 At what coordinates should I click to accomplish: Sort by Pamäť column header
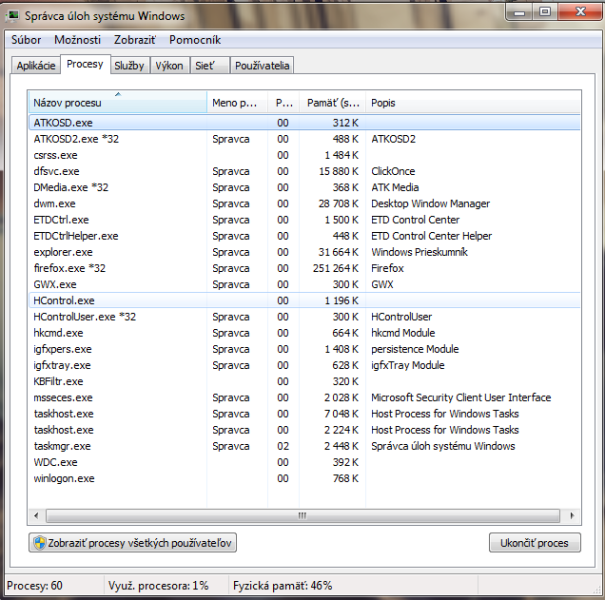coord(333,103)
